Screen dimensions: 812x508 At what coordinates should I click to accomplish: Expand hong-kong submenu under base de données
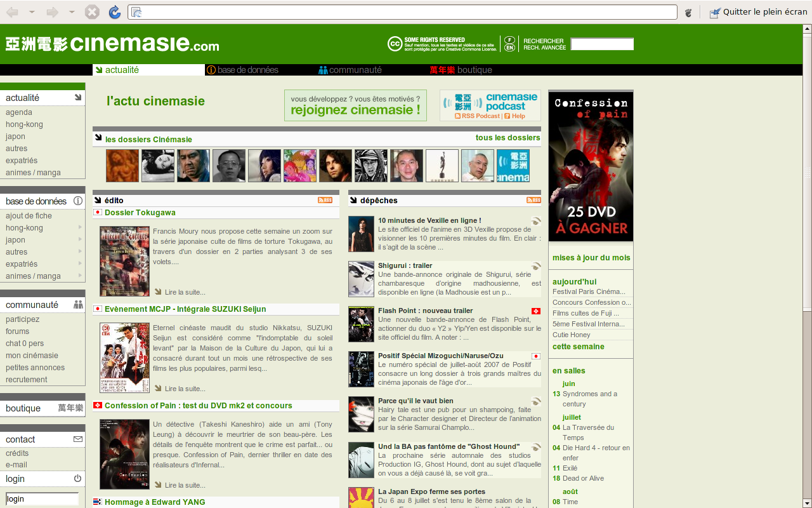point(80,227)
